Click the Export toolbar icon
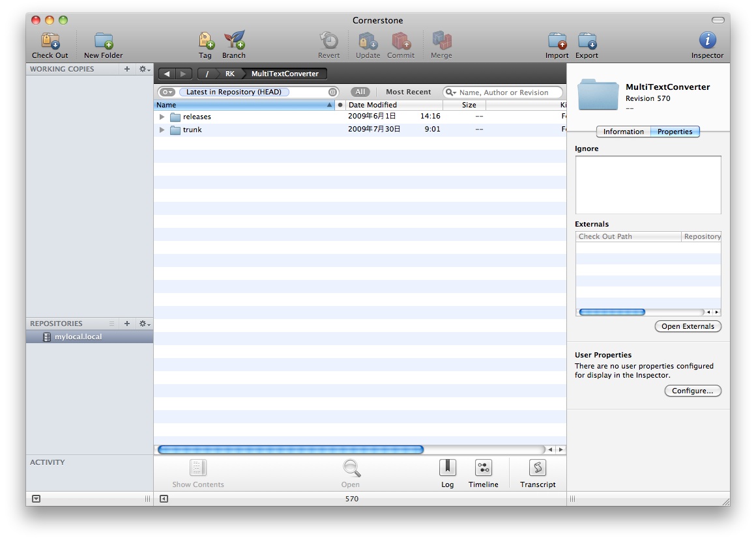 [587, 41]
